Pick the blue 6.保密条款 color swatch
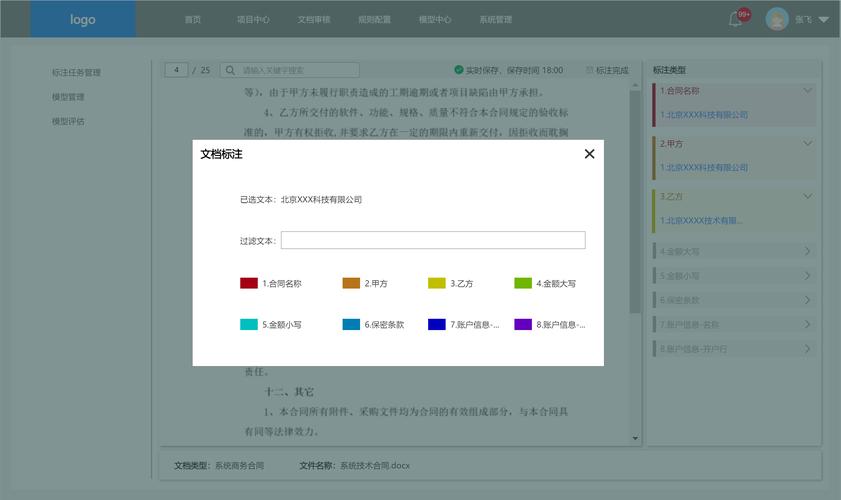Screen dimensions: 841x500 pos(351,325)
